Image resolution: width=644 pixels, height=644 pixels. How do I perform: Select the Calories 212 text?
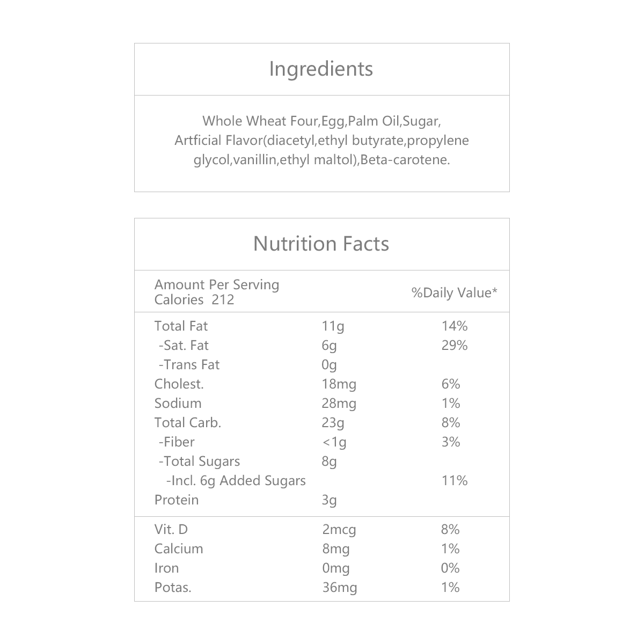click(x=194, y=299)
